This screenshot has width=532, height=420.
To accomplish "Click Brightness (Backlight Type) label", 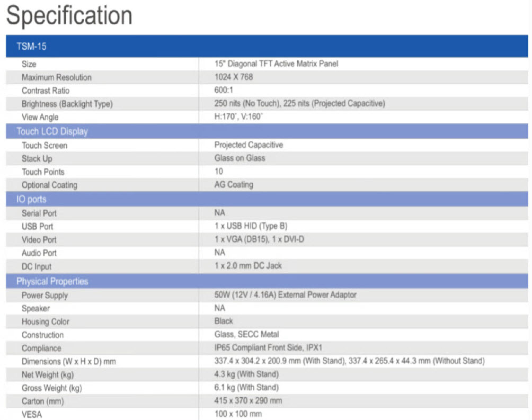I will click(x=67, y=104).
